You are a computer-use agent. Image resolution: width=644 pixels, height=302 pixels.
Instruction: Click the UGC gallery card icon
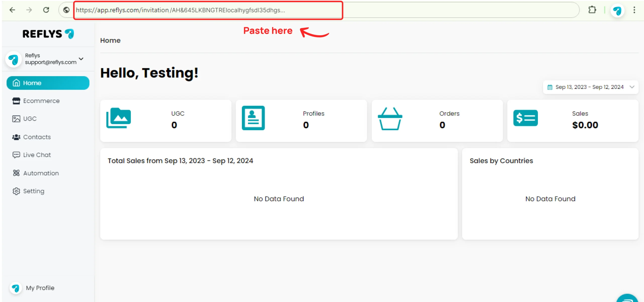tap(118, 118)
